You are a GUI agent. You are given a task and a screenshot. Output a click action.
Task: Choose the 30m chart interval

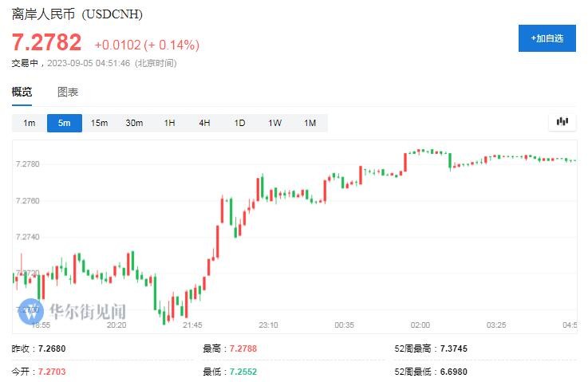(134, 123)
